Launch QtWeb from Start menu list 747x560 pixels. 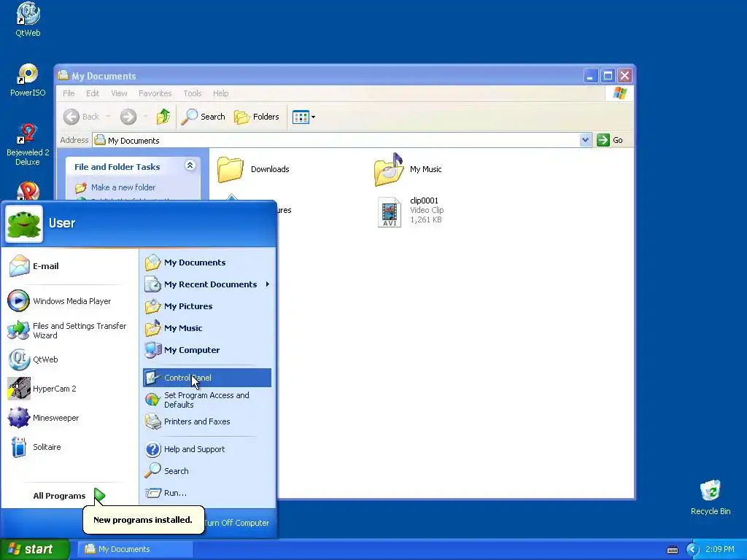[x=68, y=359]
